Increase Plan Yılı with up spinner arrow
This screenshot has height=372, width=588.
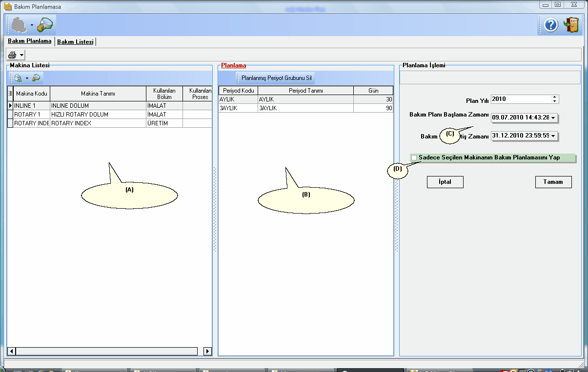coord(554,97)
